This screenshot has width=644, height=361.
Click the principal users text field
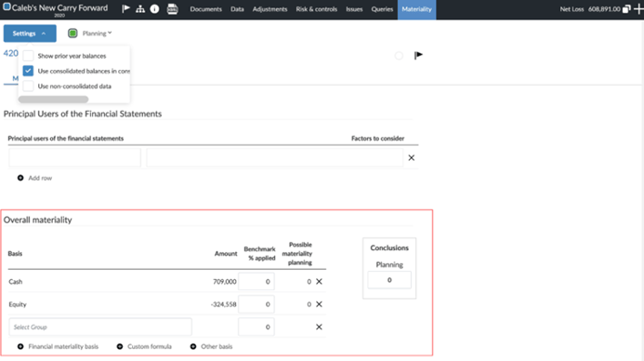(x=74, y=158)
